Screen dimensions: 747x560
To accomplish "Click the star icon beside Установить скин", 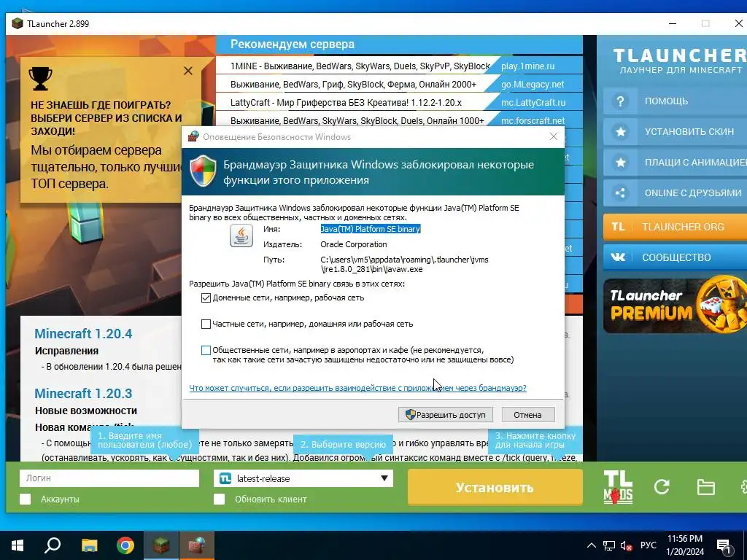I will (x=620, y=132).
